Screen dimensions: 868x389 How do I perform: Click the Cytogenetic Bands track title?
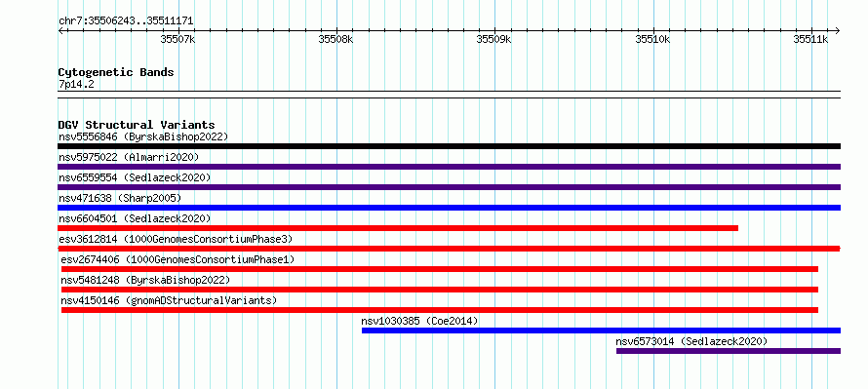(x=116, y=72)
